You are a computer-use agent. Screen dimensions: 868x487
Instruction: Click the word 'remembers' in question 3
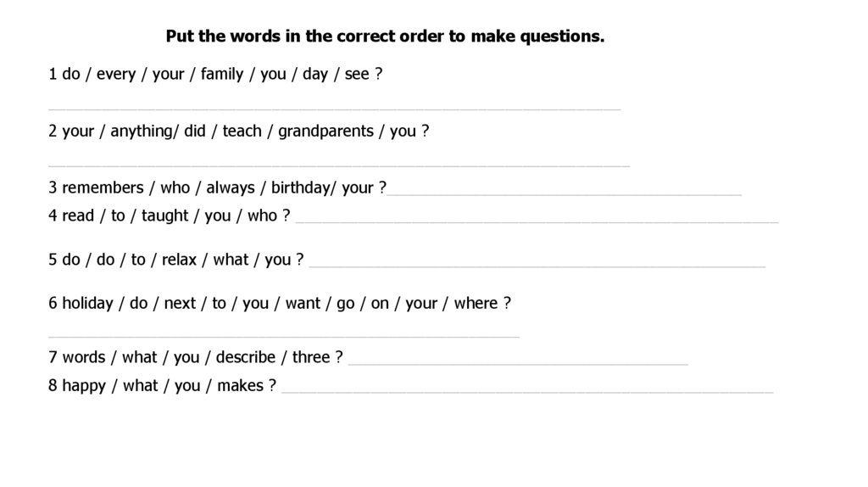pos(103,188)
